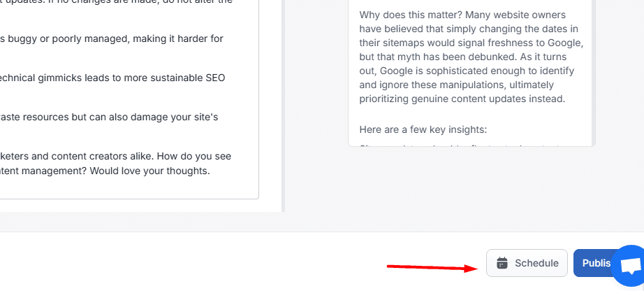
Task: Click the calendar icon on Schedule
Action: (502, 263)
